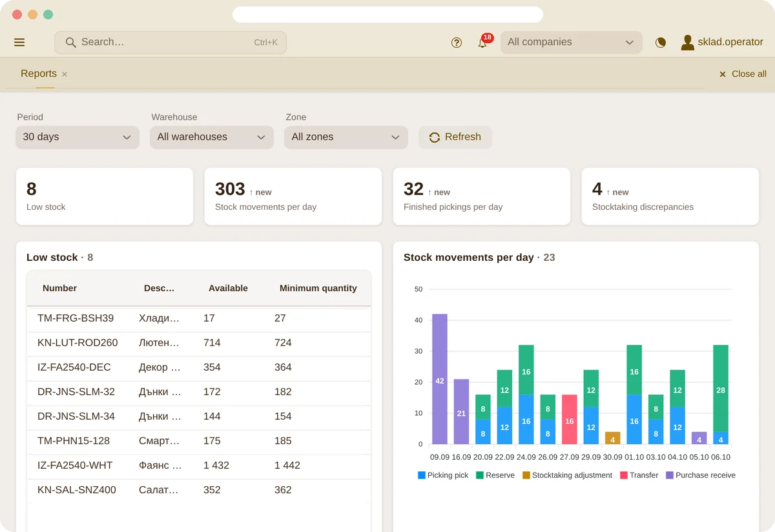The height and width of the screenshot is (532, 775).
Task: Click the user avatar icon
Action: [688, 43]
